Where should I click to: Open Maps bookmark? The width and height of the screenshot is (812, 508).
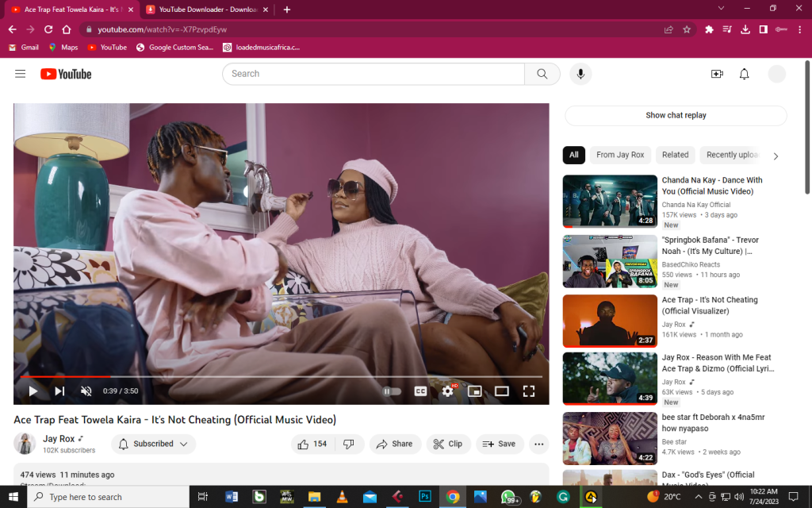63,47
